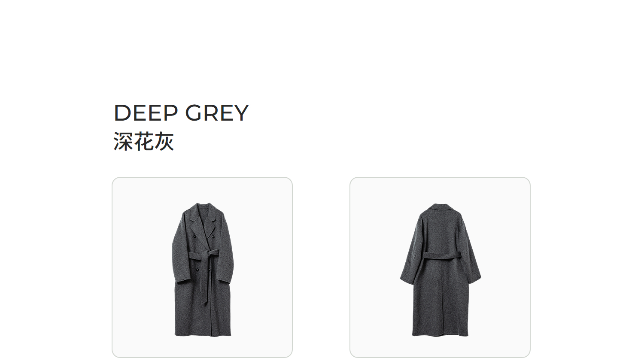Click the character 灰 in the Chinese label
This screenshot has height=358, width=644.
click(x=164, y=141)
